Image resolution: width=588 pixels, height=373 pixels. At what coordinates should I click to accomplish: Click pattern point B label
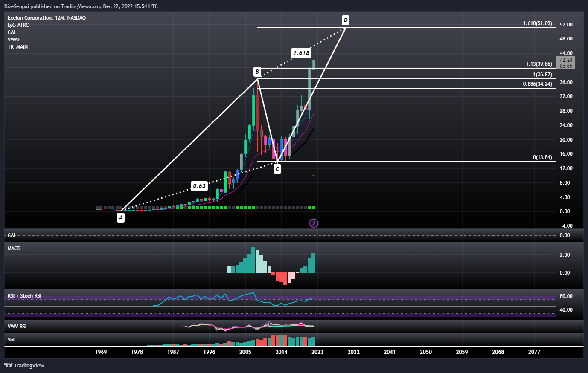(257, 72)
